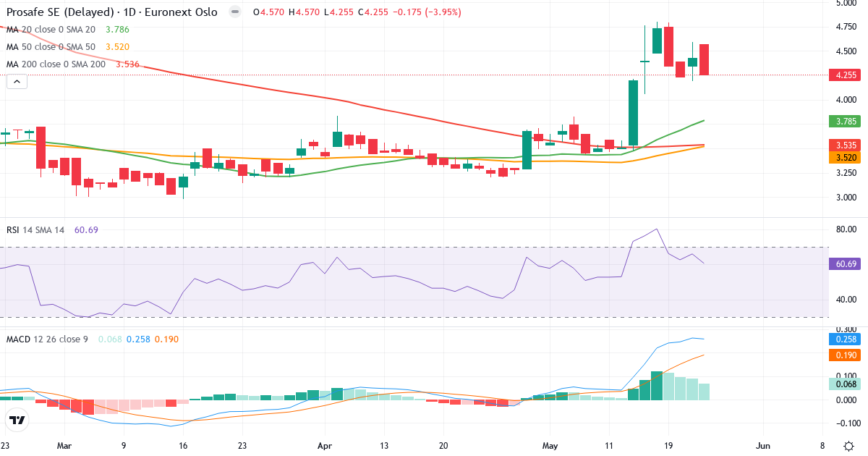
Task: Toggle the delayed data status pill
Action: pyautogui.click(x=234, y=12)
